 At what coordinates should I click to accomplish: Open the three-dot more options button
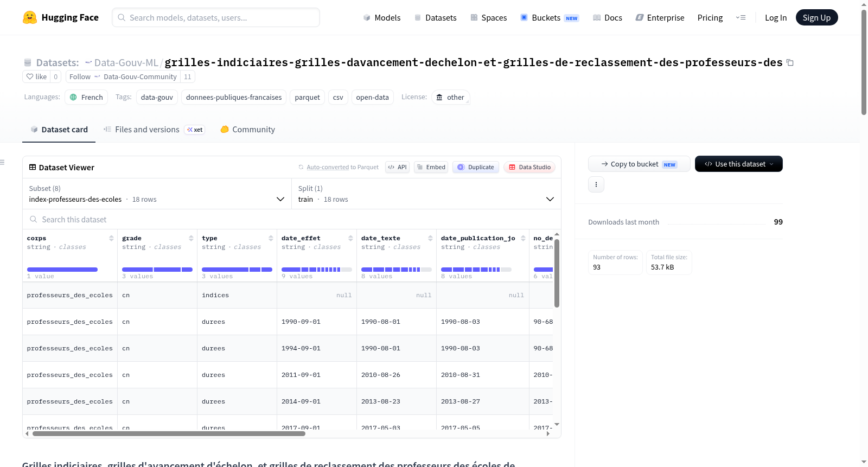click(596, 184)
